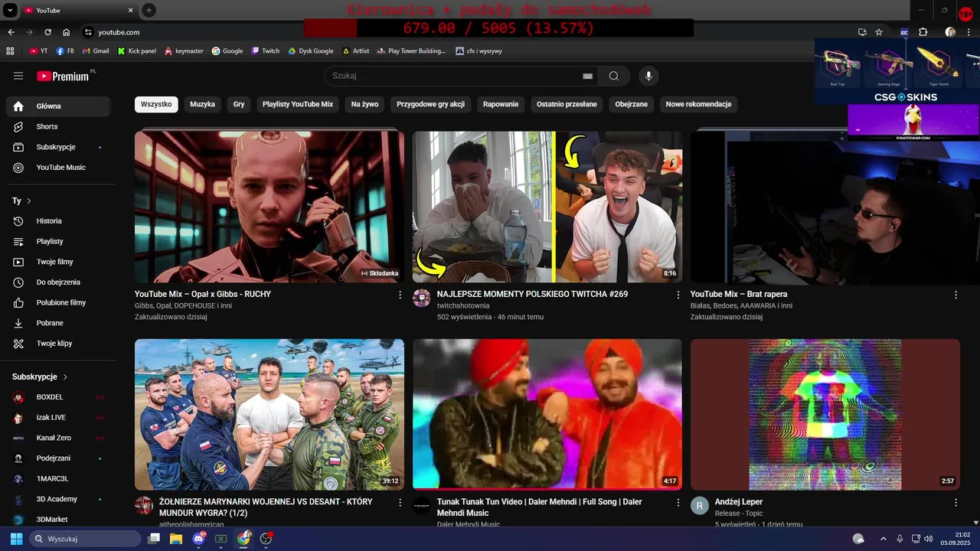Open the izak LIVE subscription channel
This screenshot has width=980, height=551.
coord(58,417)
